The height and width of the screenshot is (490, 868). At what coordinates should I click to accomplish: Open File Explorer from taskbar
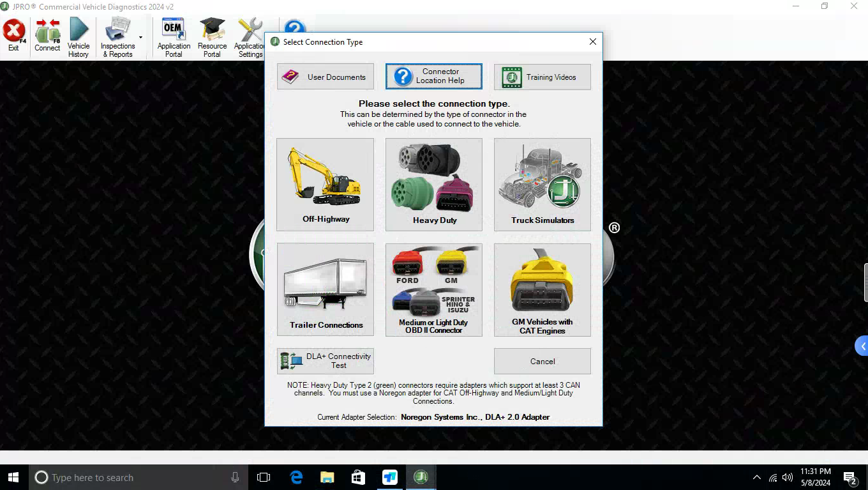pyautogui.click(x=327, y=477)
